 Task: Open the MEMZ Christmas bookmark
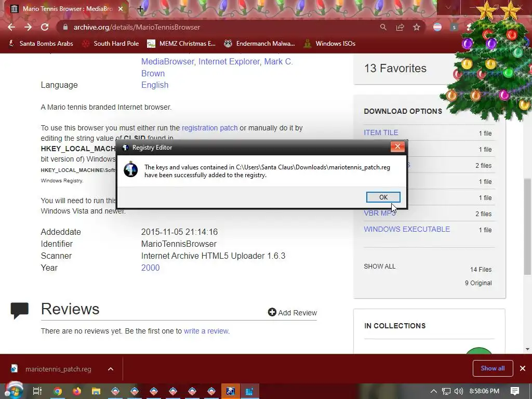(181, 44)
